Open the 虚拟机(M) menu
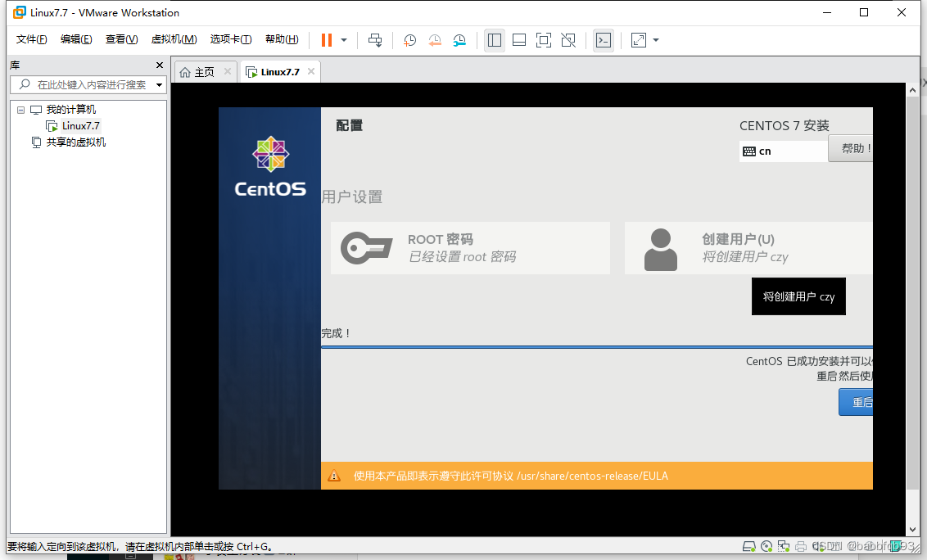Image resolution: width=927 pixels, height=560 pixels. click(x=174, y=39)
